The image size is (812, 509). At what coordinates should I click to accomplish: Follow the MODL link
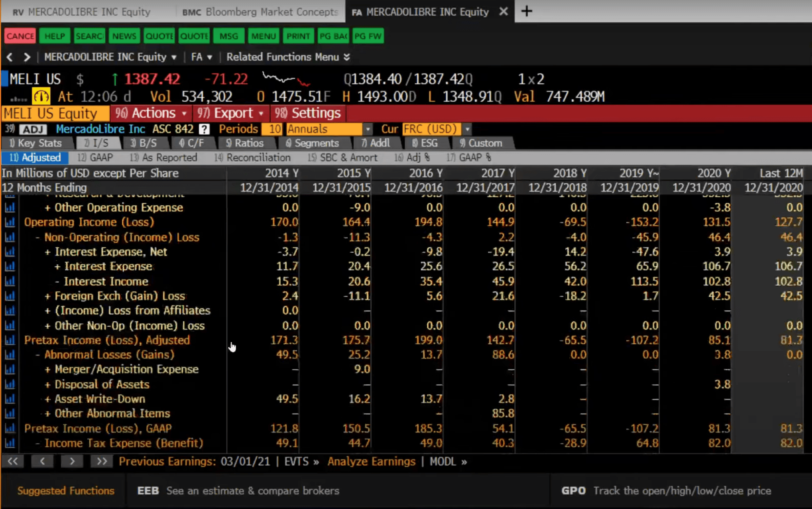(448, 462)
